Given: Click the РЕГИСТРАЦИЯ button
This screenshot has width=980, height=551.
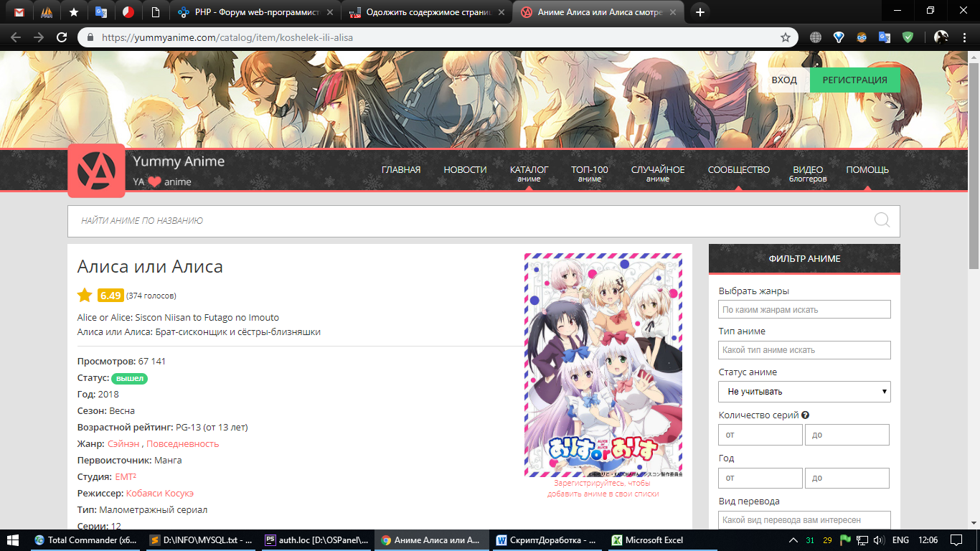Looking at the screenshot, I should (854, 80).
